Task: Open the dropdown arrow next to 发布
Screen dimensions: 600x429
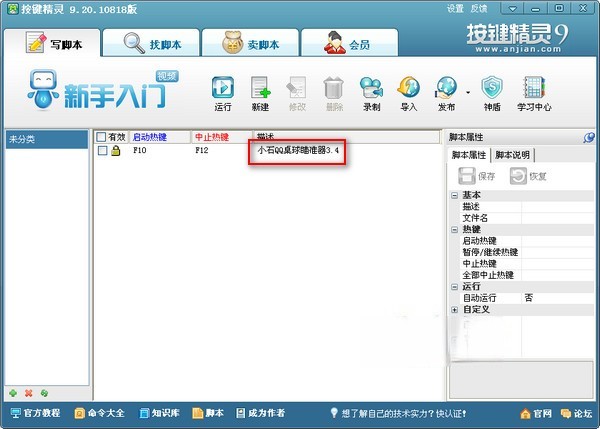Action: (468, 93)
